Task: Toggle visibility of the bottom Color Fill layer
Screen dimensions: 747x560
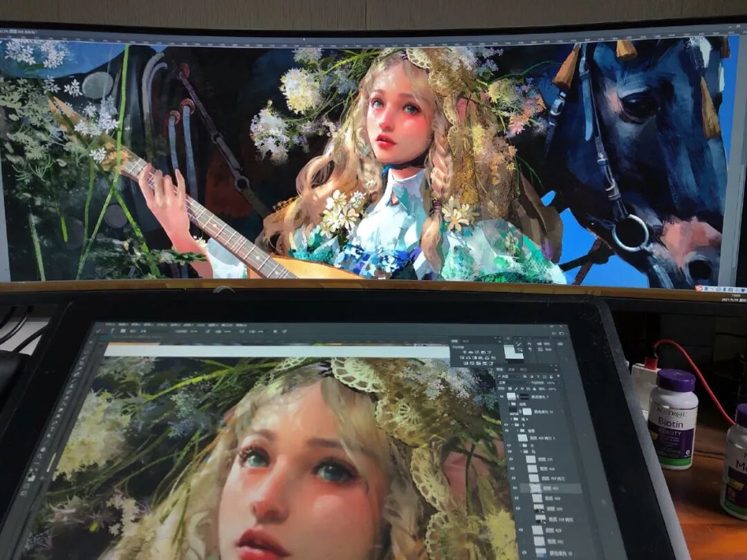Action: tap(524, 552)
